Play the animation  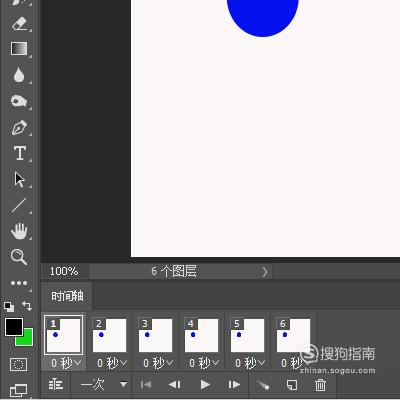205,385
